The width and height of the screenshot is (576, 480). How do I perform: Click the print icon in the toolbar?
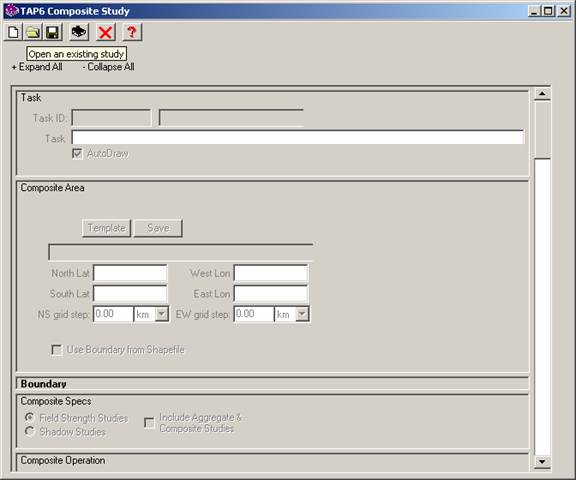pos(79,32)
